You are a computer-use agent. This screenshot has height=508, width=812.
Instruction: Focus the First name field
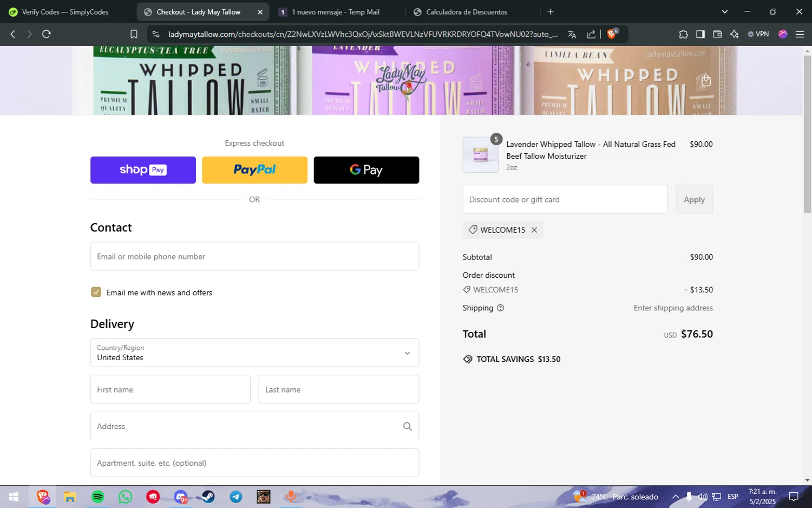point(170,389)
